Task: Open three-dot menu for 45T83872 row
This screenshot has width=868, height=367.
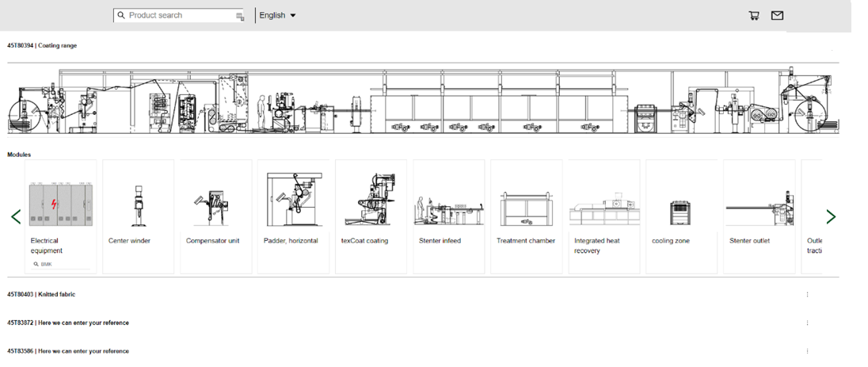Action: tap(807, 323)
